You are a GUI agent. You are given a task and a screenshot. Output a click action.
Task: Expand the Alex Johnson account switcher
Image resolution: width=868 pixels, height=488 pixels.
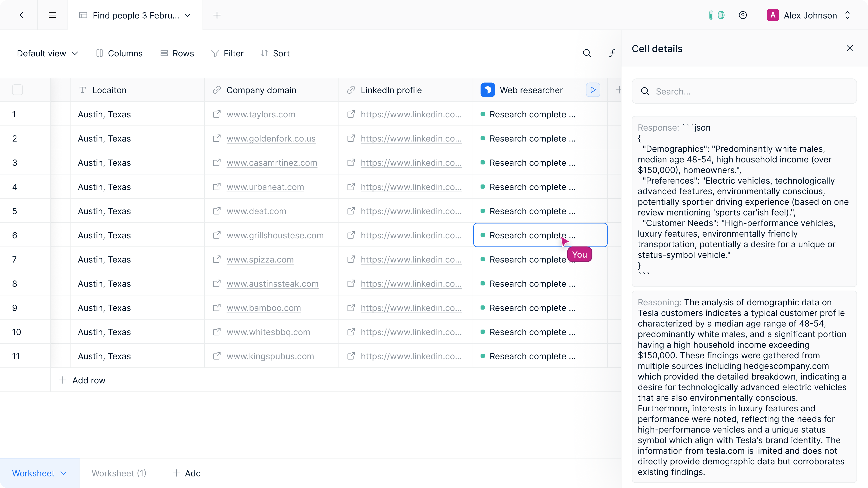click(x=847, y=15)
